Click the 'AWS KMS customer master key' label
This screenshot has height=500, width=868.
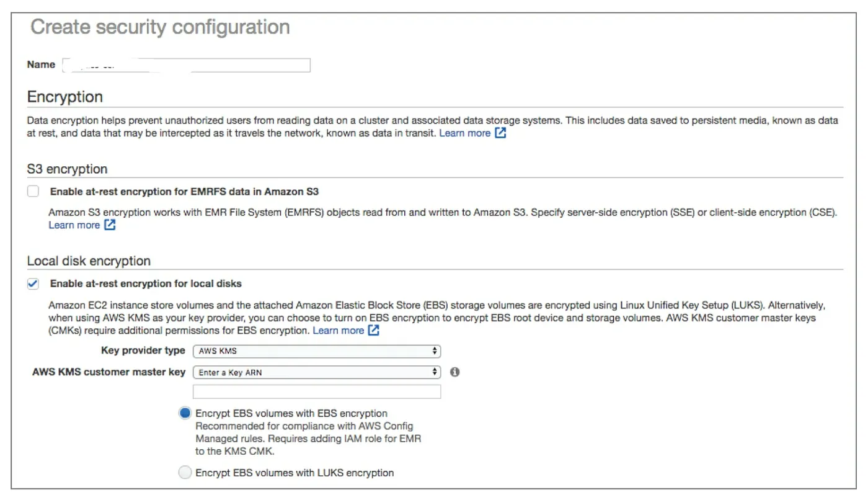[108, 372]
